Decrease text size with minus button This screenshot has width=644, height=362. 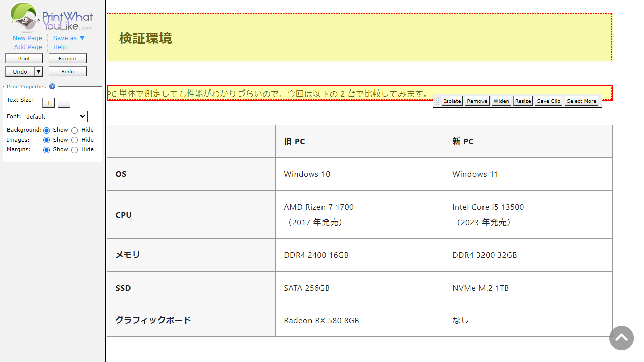tap(64, 103)
